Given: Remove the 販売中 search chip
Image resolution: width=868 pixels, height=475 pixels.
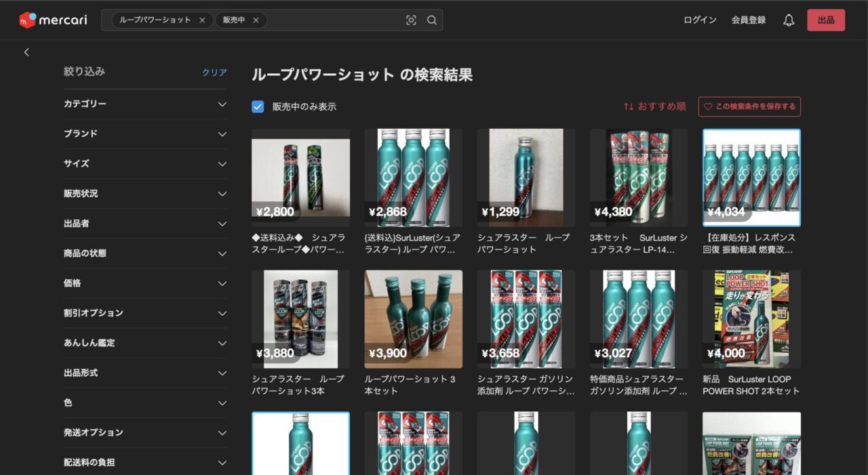Looking at the screenshot, I should point(256,20).
